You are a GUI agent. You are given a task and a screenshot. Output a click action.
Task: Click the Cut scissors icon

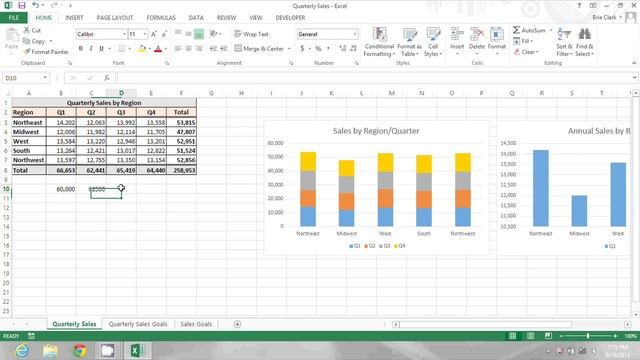coord(27,30)
